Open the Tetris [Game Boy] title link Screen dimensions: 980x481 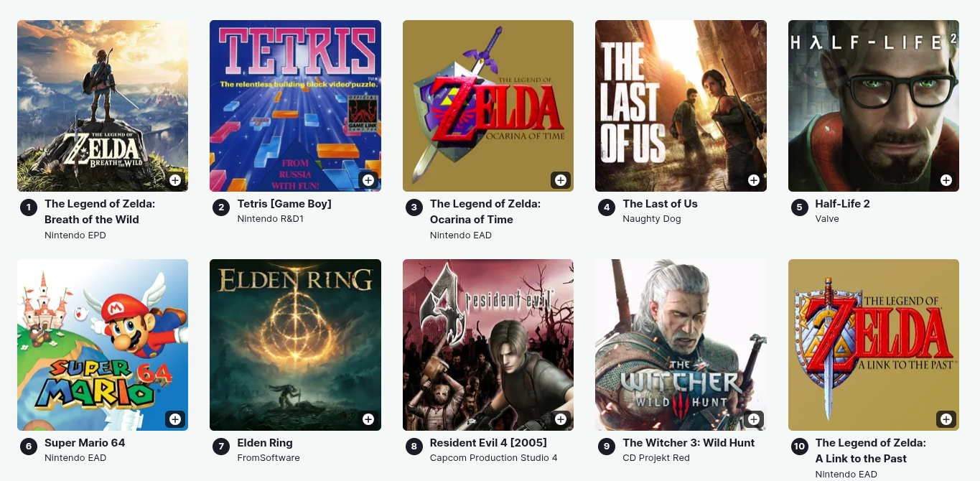pos(284,204)
